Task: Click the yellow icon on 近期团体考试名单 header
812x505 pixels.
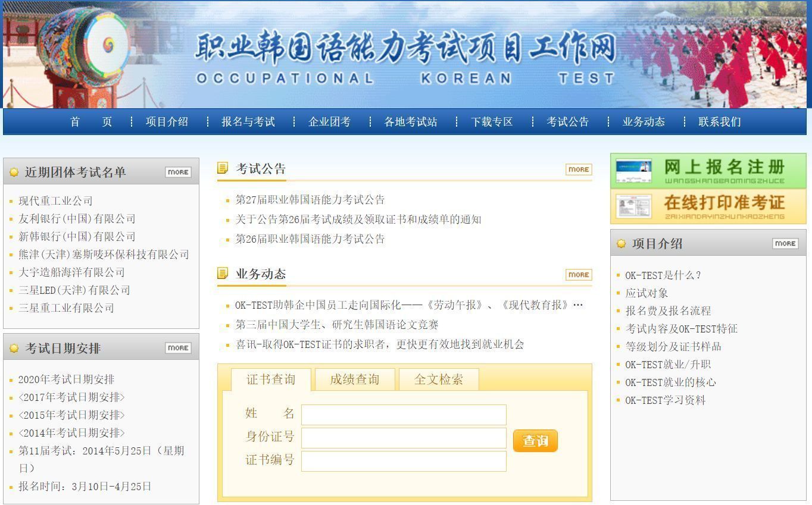Action: tap(14, 171)
